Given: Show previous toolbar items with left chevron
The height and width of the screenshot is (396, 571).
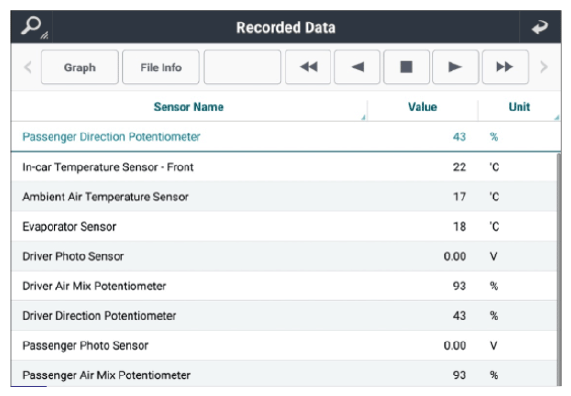Looking at the screenshot, I should click(28, 67).
